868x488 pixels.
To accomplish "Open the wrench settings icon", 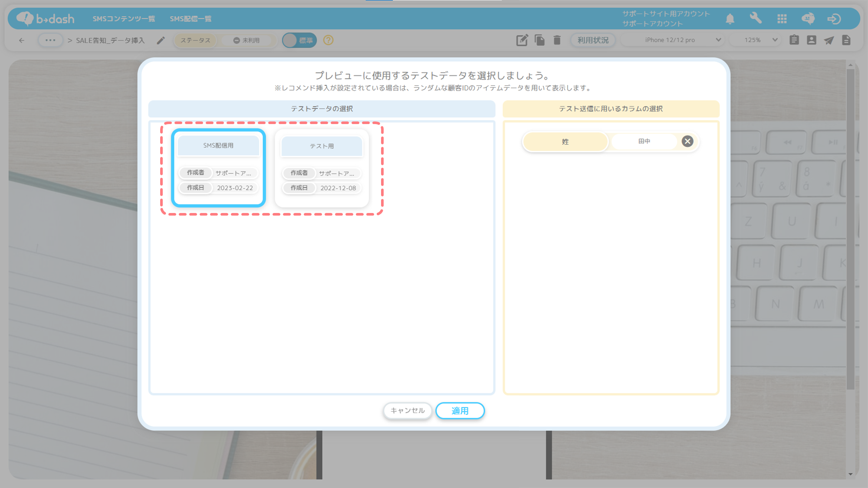I will tap(756, 18).
